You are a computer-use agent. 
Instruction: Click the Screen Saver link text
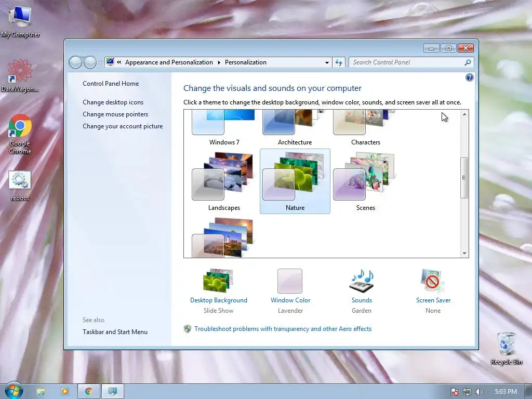(x=433, y=300)
